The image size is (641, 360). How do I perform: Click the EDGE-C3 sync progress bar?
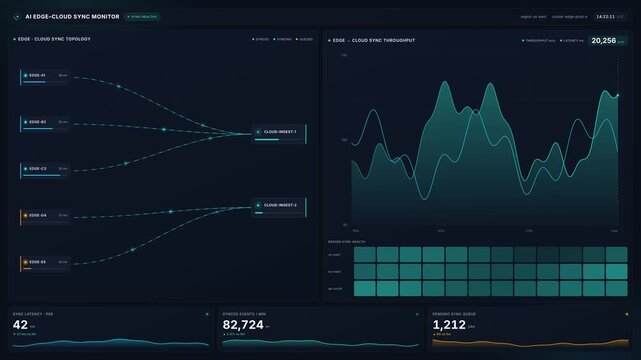coord(44,175)
